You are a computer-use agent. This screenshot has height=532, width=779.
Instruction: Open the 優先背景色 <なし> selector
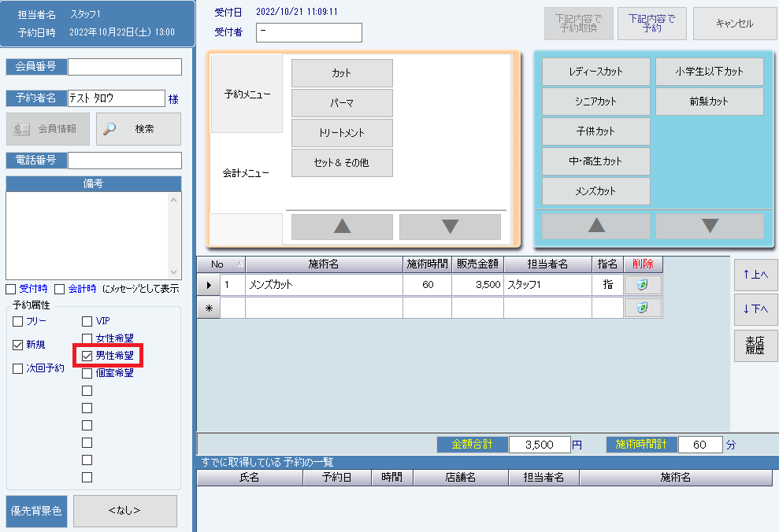(124, 511)
